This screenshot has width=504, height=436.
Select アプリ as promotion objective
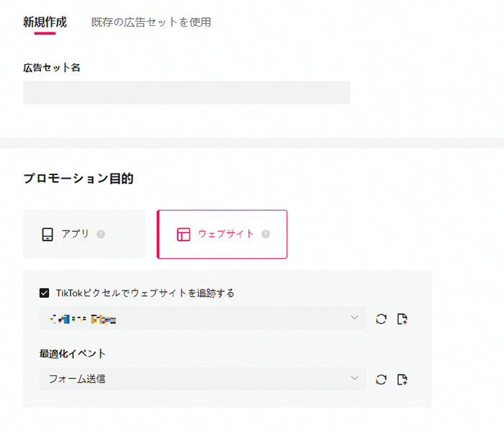coord(84,234)
